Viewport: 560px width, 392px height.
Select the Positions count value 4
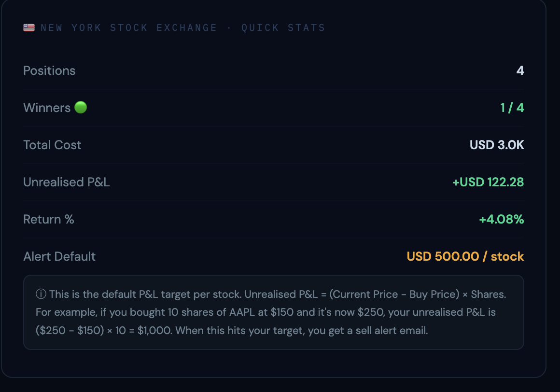pyautogui.click(x=520, y=70)
